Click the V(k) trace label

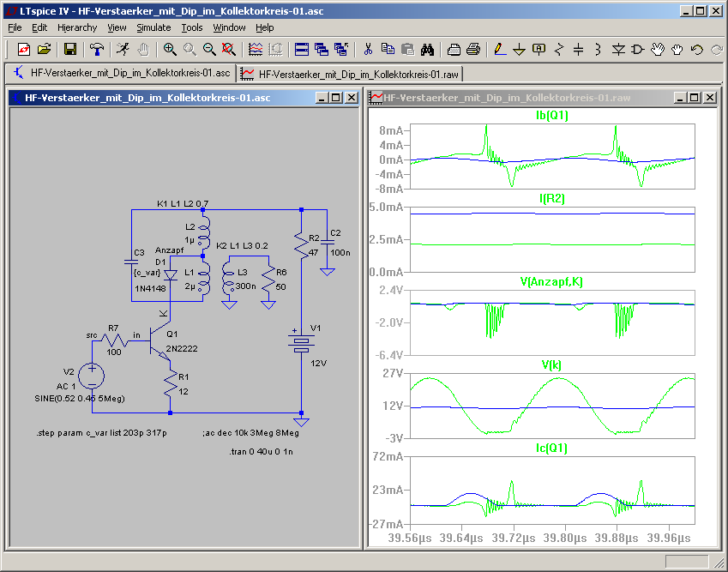tap(551, 365)
